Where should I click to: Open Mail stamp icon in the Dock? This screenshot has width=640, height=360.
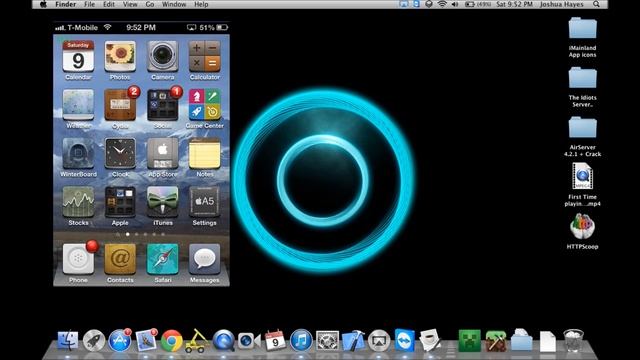[x=146, y=340]
